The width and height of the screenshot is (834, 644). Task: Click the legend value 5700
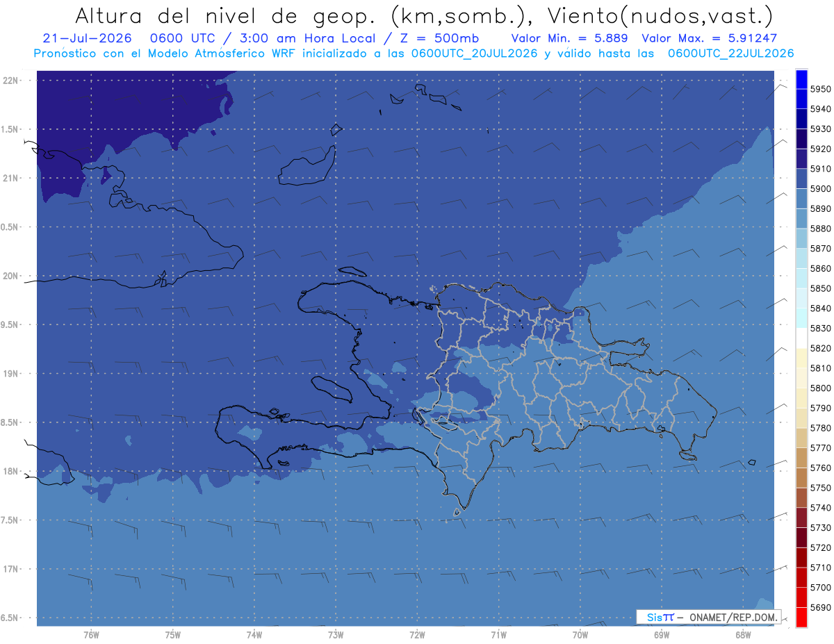821,588
